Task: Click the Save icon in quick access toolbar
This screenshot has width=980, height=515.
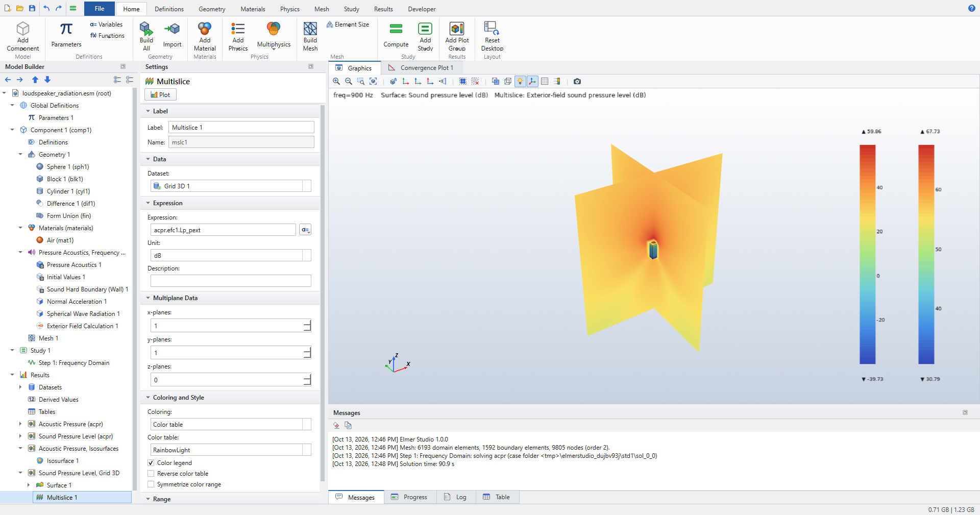Action: tap(32, 8)
